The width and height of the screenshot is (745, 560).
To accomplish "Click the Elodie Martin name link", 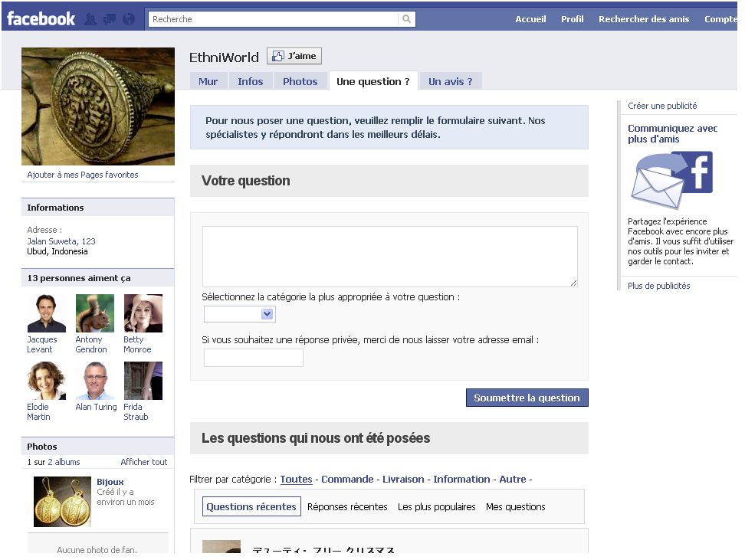I will (38, 412).
